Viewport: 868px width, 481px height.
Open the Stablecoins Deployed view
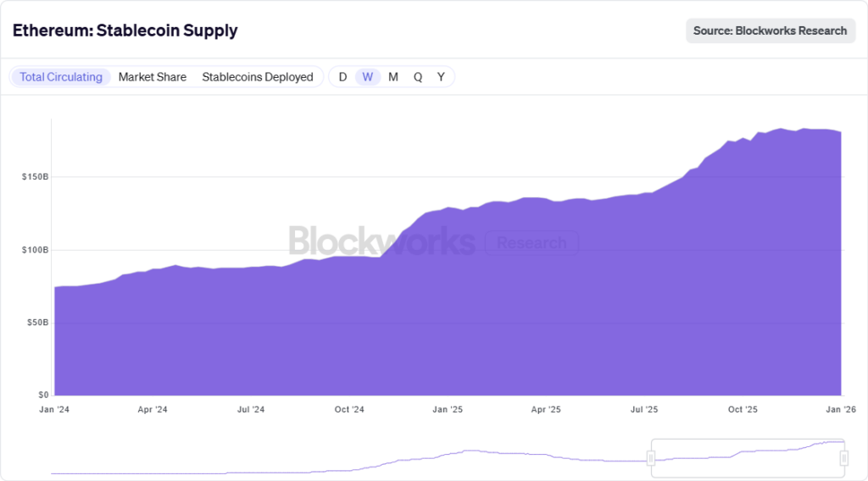pyautogui.click(x=258, y=77)
